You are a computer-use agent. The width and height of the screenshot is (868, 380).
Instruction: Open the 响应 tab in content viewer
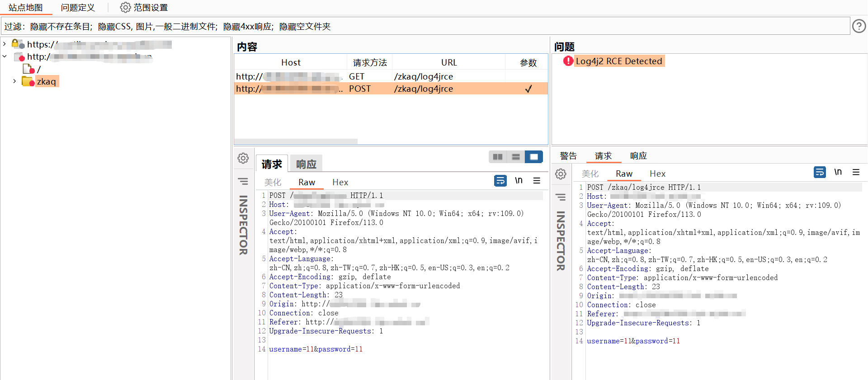(306, 164)
